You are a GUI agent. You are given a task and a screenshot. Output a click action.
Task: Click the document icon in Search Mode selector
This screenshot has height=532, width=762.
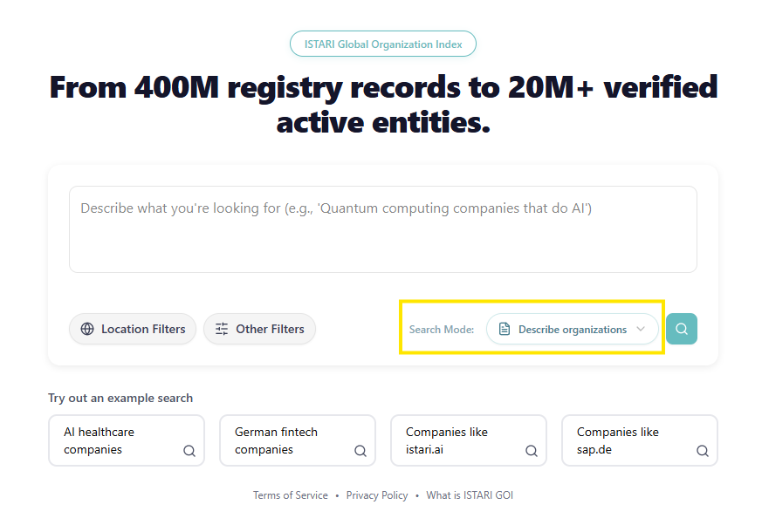pos(505,329)
